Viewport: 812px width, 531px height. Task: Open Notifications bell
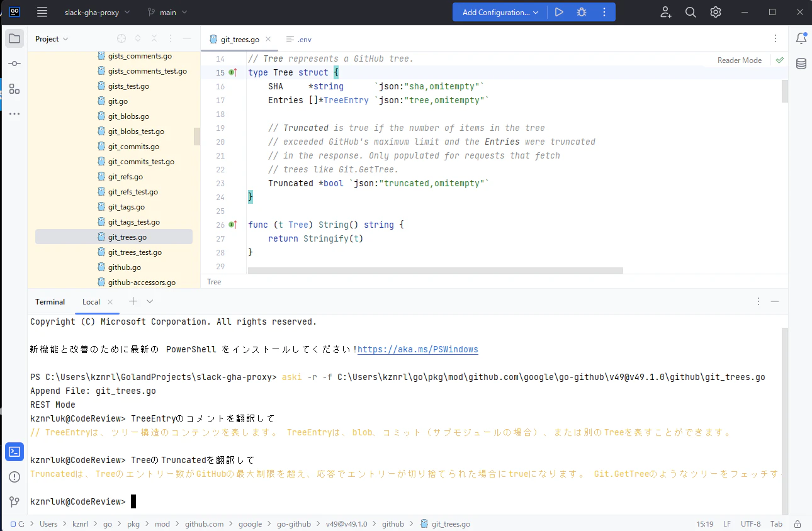pos(801,39)
